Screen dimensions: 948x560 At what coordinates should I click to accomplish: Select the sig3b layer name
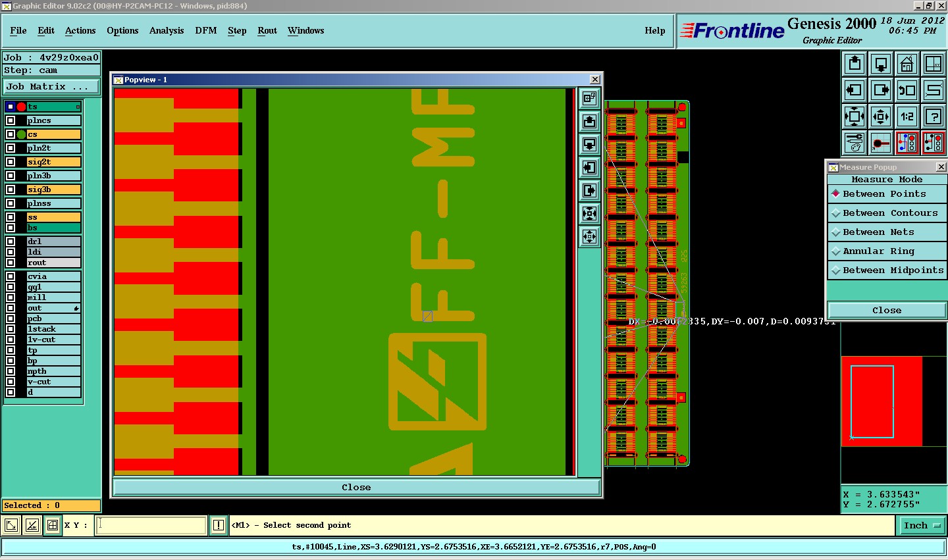tap(54, 190)
